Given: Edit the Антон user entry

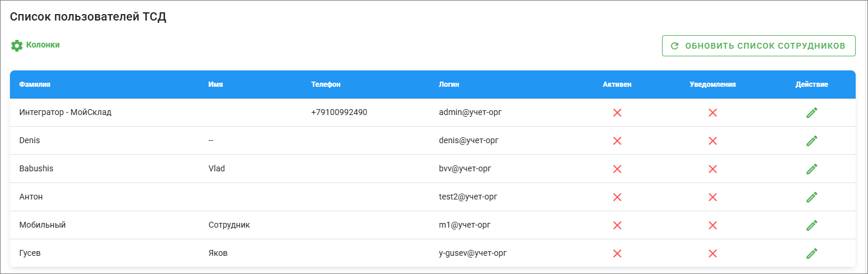Looking at the screenshot, I should [x=812, y=197].
